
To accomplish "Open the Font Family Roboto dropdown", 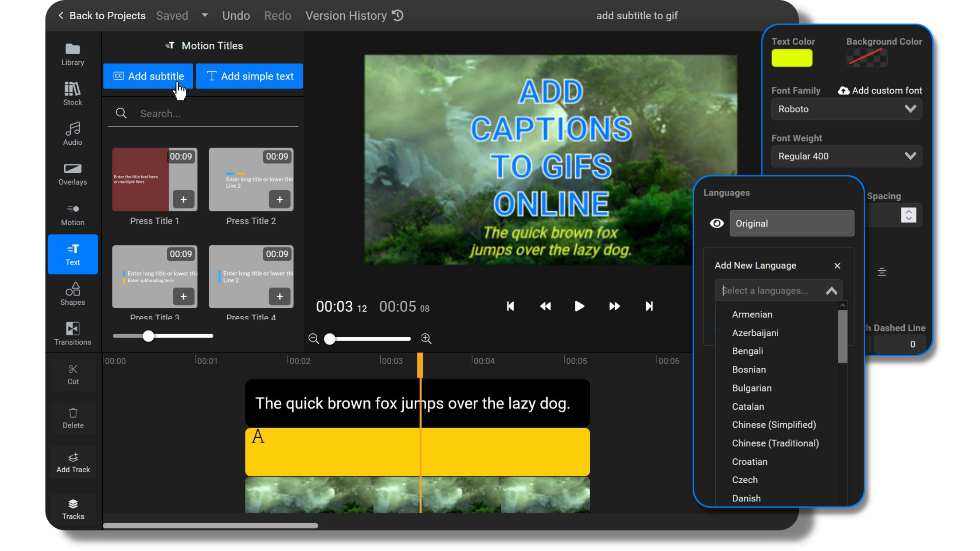I will click(x=847, y=109).
